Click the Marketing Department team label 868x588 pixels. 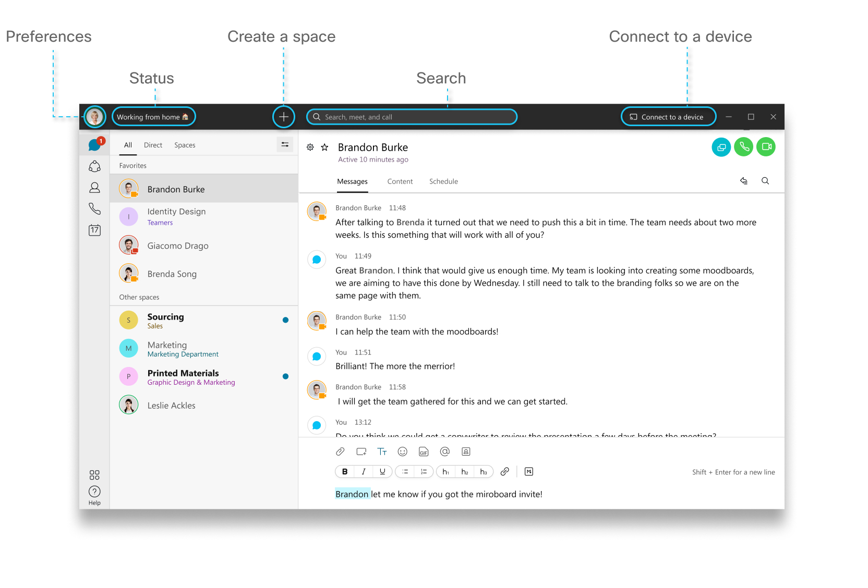[x=183, y=354]
